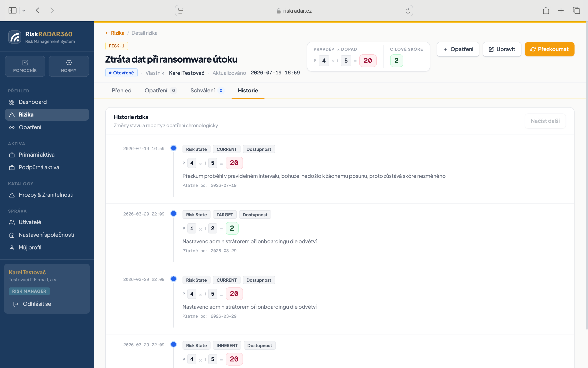Screen dimensions: 588x368
Task: Open the Normy standards button
Action: pyautogui.click(x=69, y=66)
